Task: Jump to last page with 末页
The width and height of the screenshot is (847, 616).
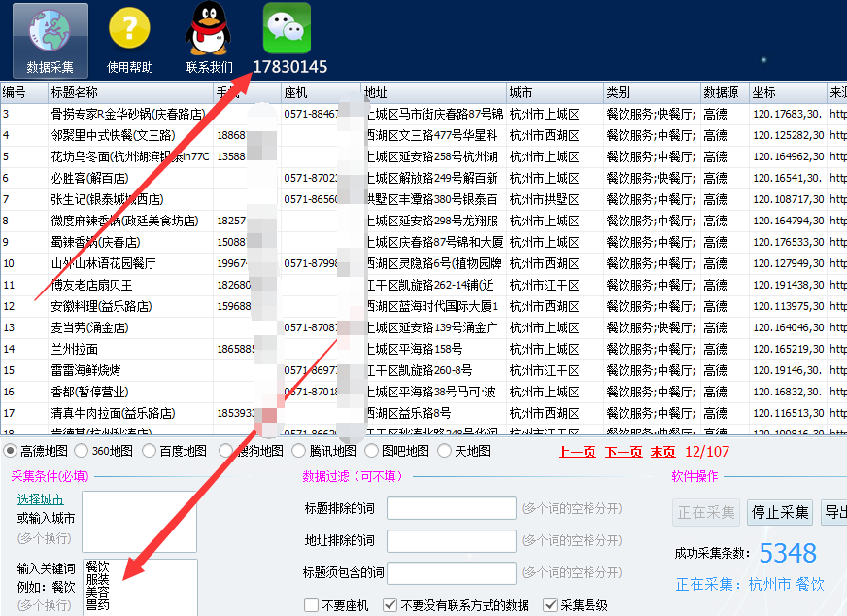Action: tap(663, 452)
